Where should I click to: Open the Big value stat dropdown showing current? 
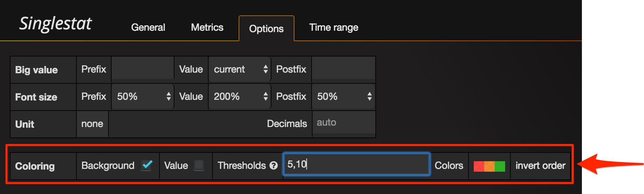(240, 69)
